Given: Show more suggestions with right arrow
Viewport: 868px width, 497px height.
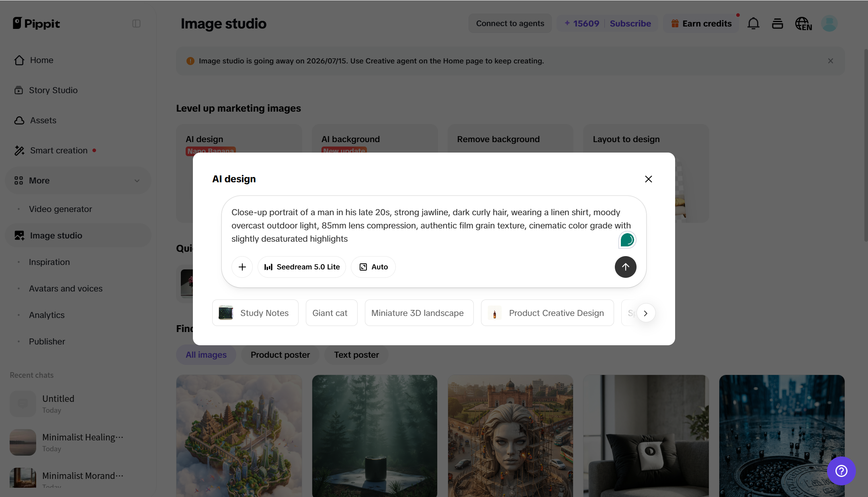Looking at the screenshot, I should (x=646, y=313).
